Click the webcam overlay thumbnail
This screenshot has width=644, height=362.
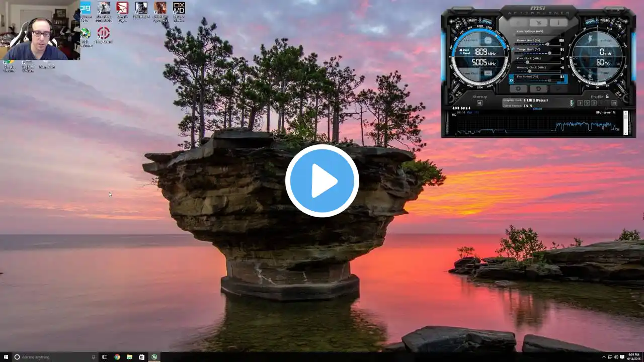tap(40, 30)
